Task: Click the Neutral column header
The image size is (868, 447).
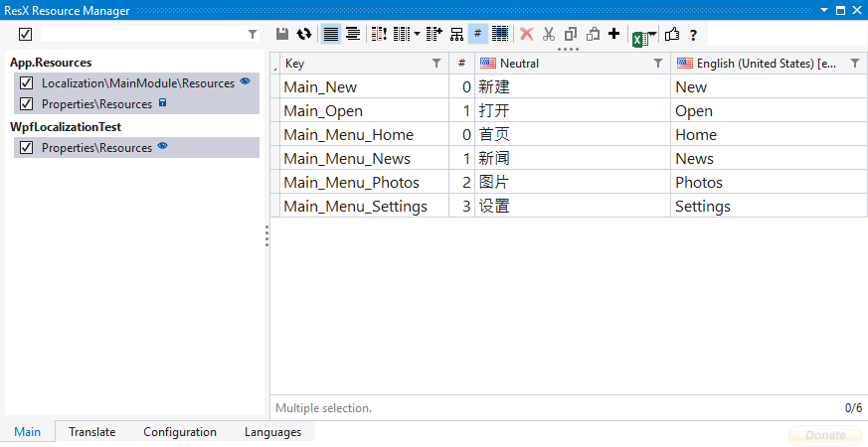Action: pos(573,63)
